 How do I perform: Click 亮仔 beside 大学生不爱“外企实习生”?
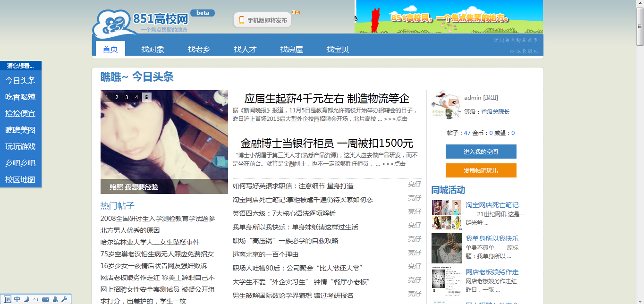[x=415, y=280]
